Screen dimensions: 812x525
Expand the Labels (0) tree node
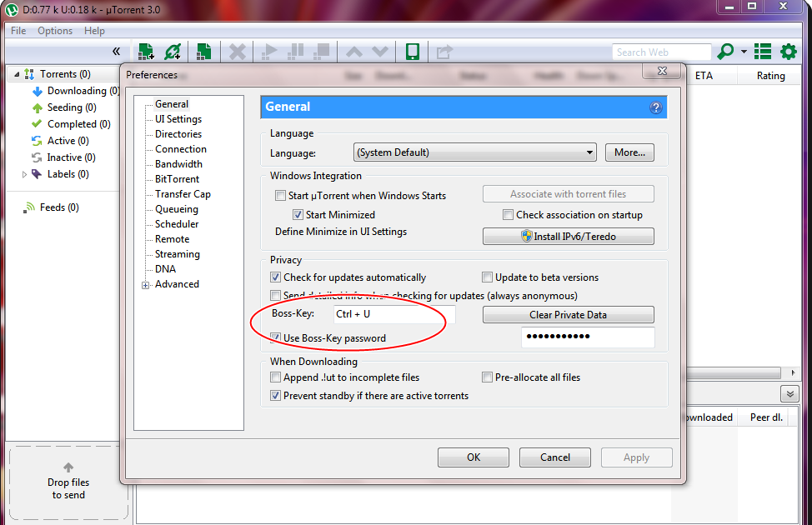click(x=24, y=174)
